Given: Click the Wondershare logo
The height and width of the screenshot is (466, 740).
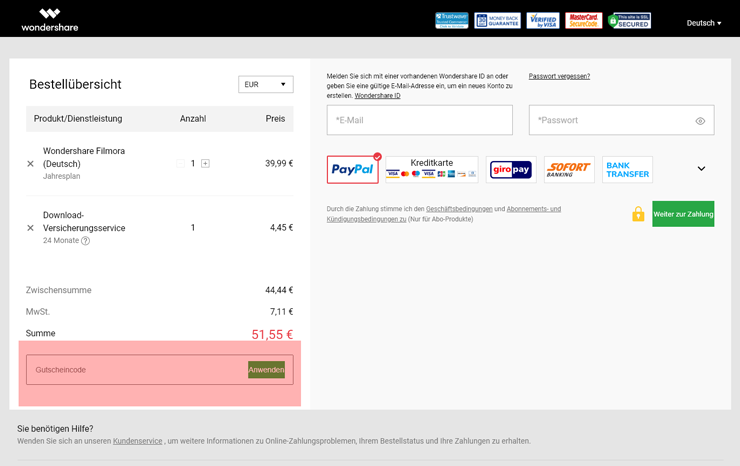Looking at the screenshot, I should (x=50, y=20).
